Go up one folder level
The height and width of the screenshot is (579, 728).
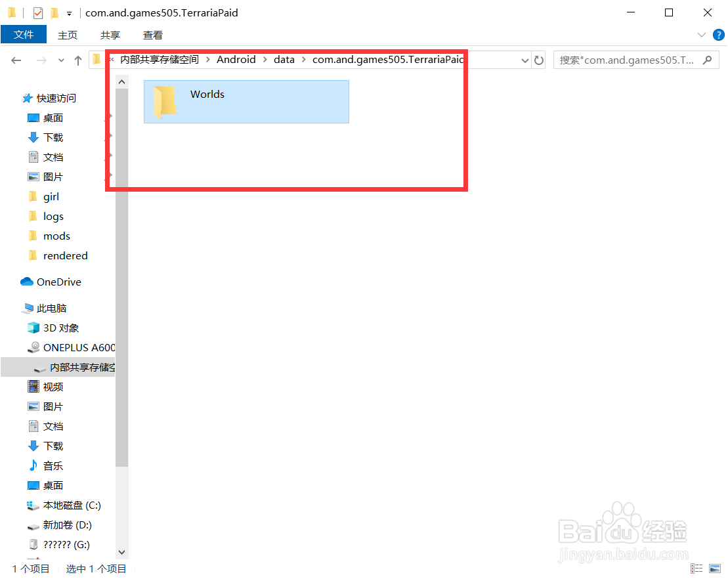(x=78, y=60)
